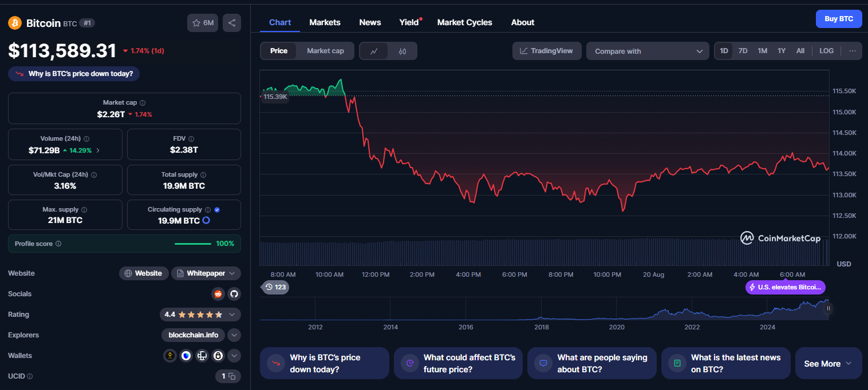This screenshot has height=390, width=868.
Task: Click the verified circulating supply badge
Action: [217, 210]
